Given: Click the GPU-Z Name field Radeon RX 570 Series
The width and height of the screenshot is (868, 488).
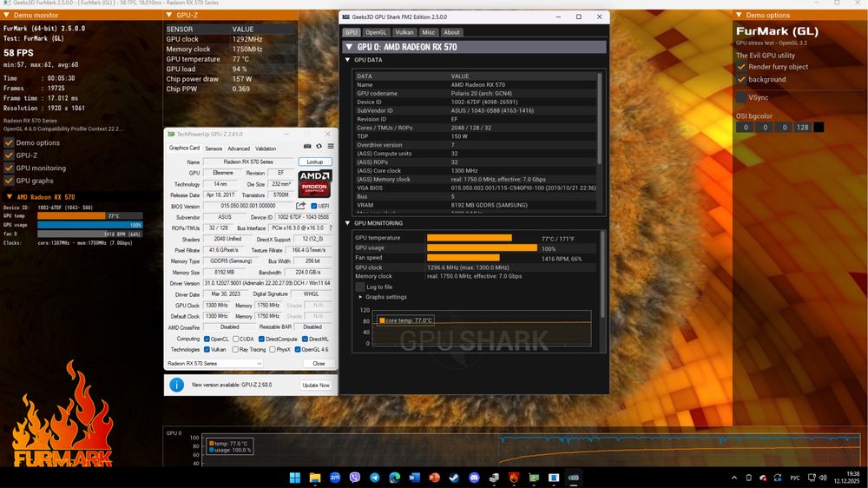Looking at the screenshot, I should pyautogui.click(x=248, y=162).
